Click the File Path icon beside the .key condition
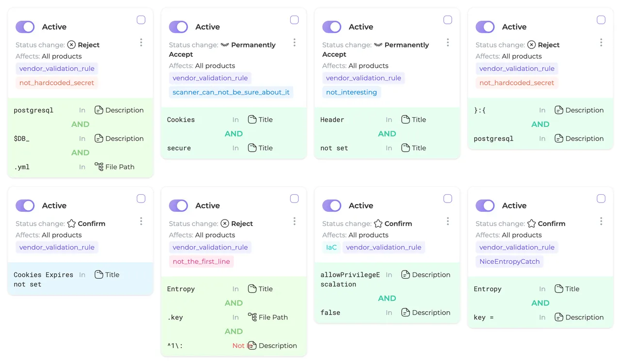Image resolution: width=621 pixels, height=364 pixels. 253,317
